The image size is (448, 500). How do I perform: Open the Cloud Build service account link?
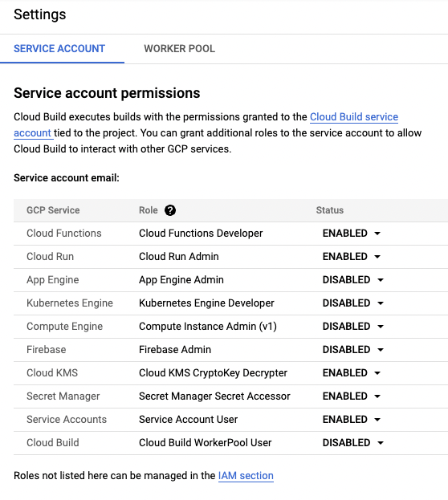tap(354, 116)
